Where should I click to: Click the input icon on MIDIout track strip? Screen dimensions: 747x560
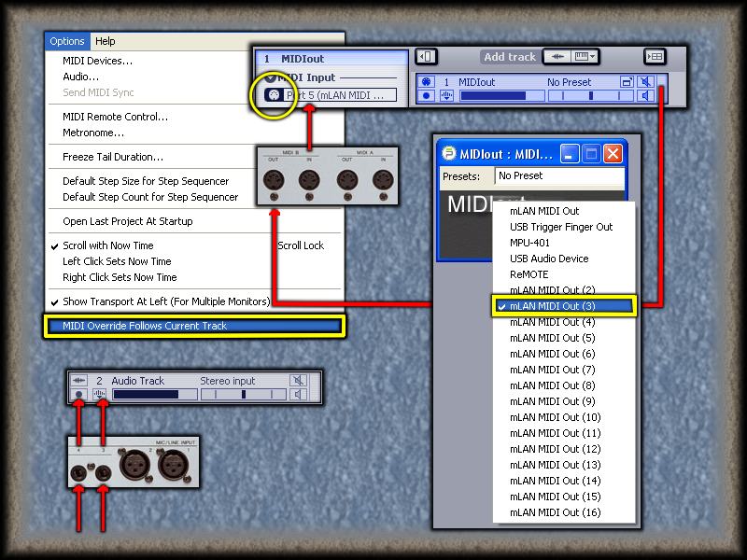pyautogui.click(x=446, y=96)
